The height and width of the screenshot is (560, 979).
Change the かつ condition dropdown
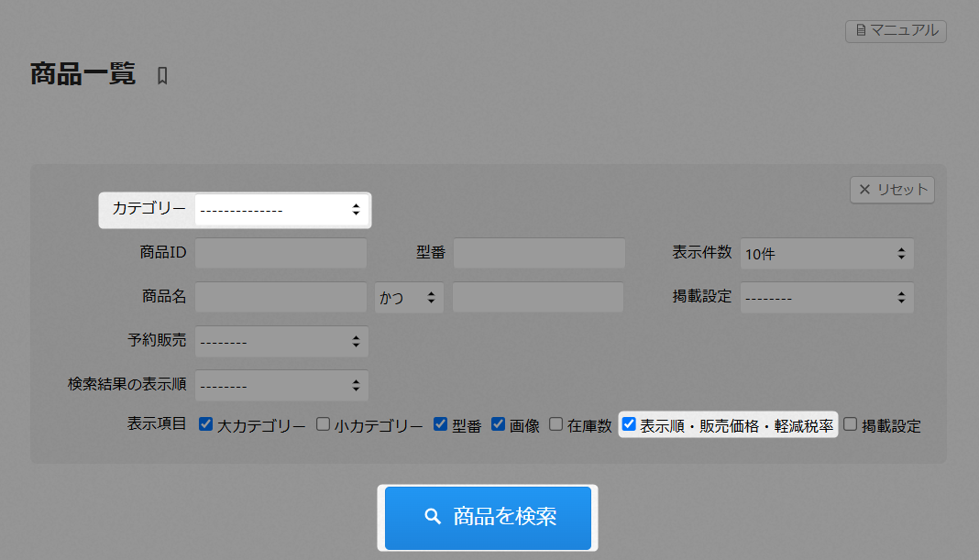pos(409,298)
